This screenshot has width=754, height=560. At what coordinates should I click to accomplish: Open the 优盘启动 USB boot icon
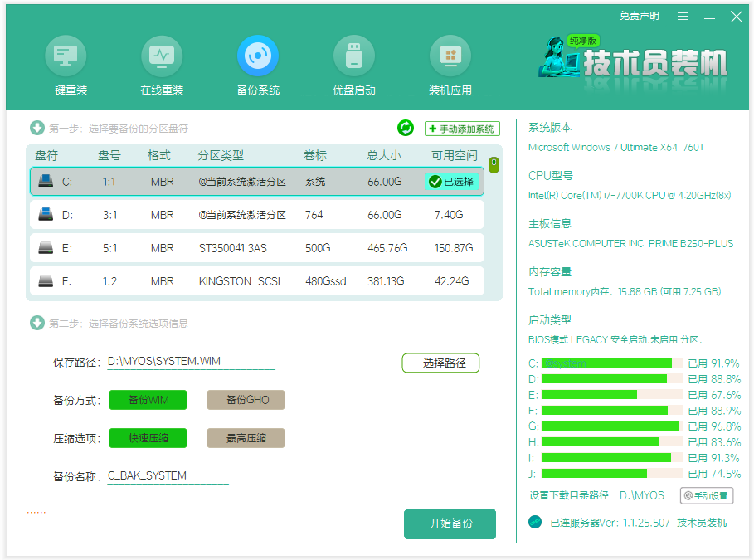[354, 56]
